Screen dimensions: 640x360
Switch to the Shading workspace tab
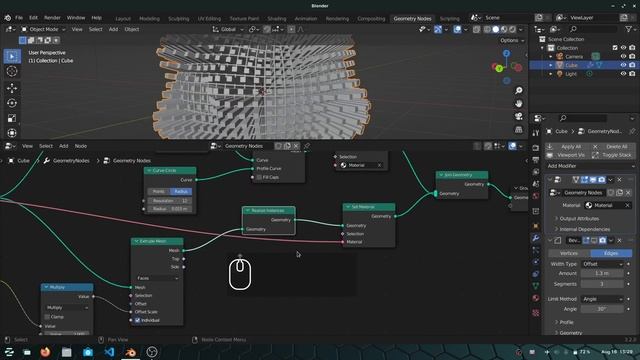[x=277, y=18]
